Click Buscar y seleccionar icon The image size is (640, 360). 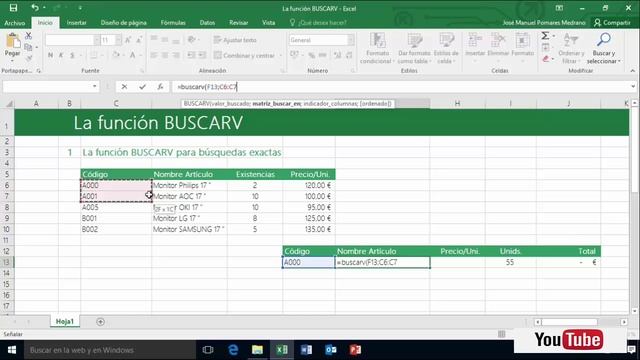[604, 40]
